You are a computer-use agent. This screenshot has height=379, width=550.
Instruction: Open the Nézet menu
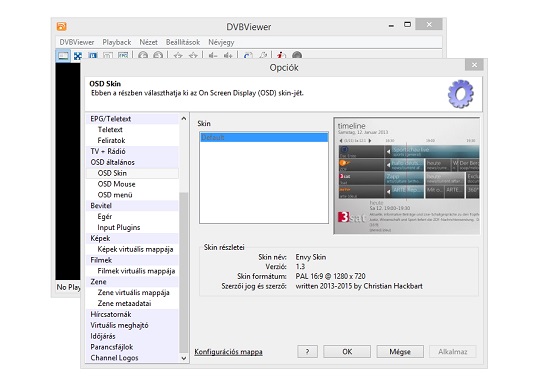tap(148, 42)
